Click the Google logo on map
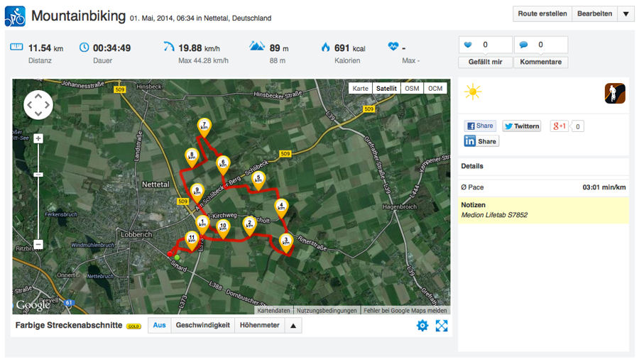The width and height of the screenshot is (639, 364). (x=33, y=304)
